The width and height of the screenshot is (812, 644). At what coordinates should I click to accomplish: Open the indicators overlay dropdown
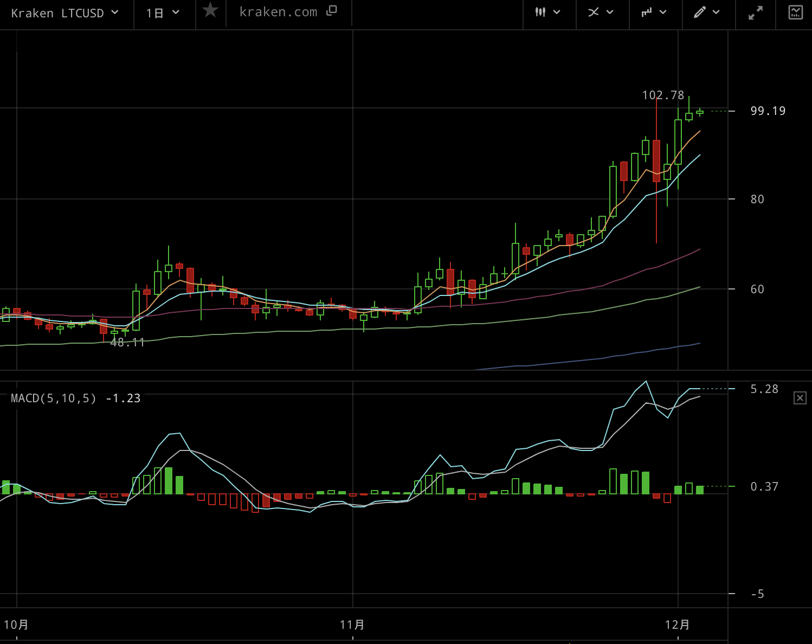tap(601, 12)
